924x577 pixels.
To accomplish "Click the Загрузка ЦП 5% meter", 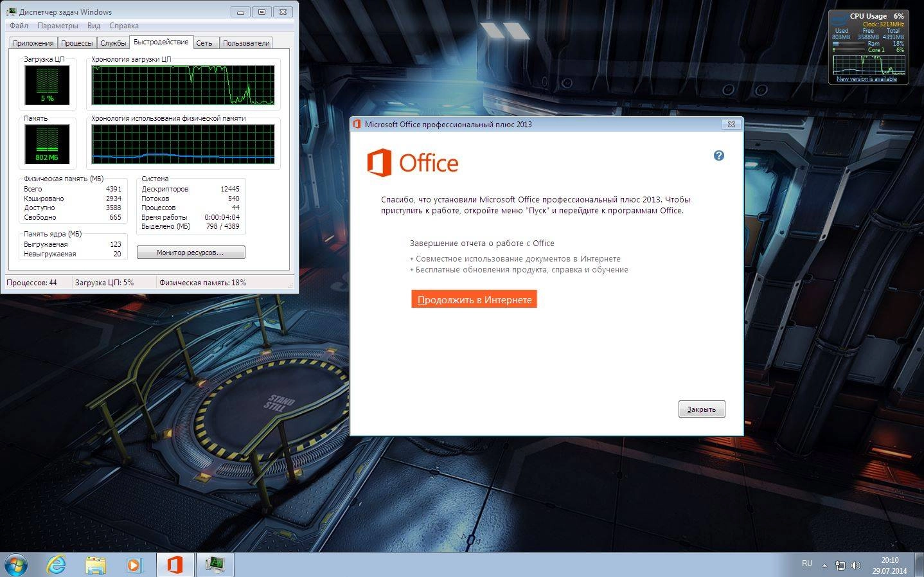I will [48, 85].
